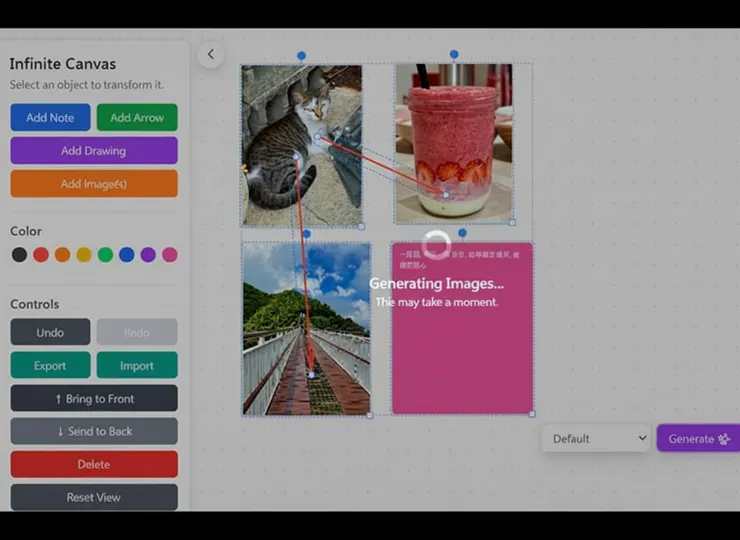Select the pink color swatch
The width and height of the screenshot is (740, 540).
170,255
